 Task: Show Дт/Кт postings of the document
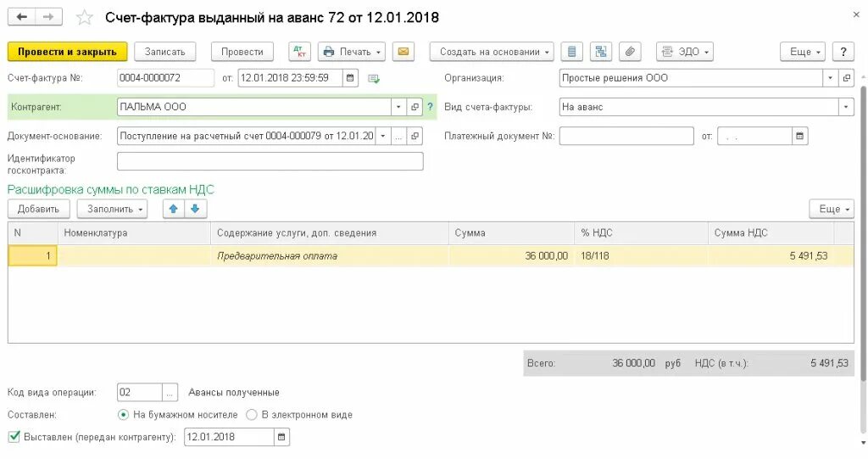click(299, 52)
